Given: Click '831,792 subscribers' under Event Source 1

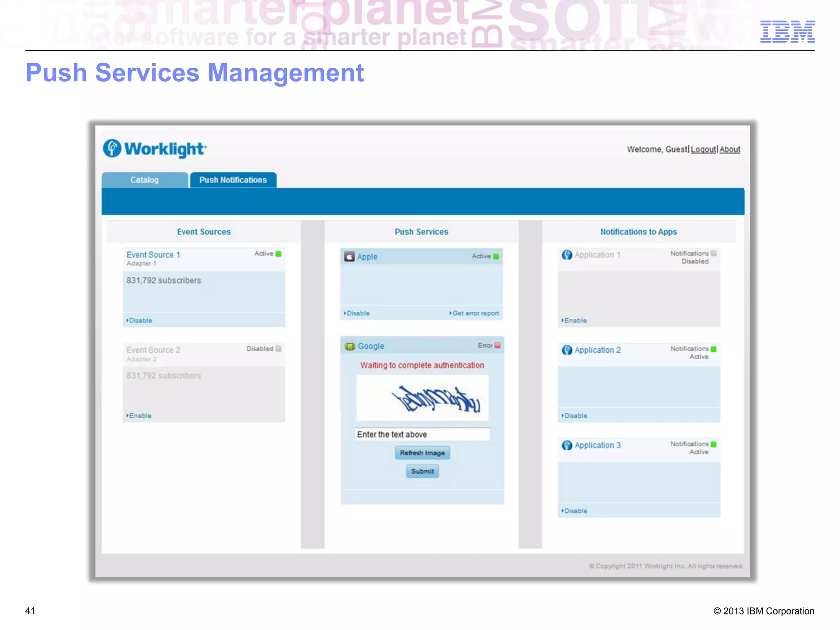Looking at the screenshot, I should [x=164, y=281].
